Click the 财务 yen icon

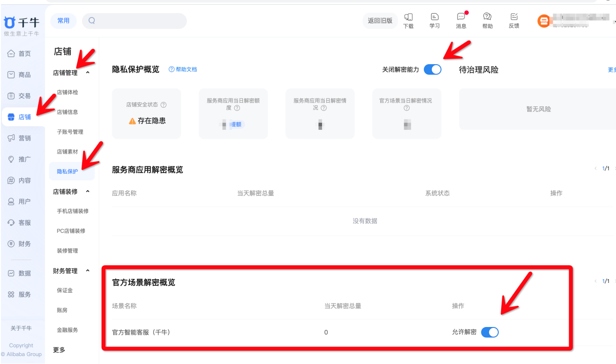(11, 244)
